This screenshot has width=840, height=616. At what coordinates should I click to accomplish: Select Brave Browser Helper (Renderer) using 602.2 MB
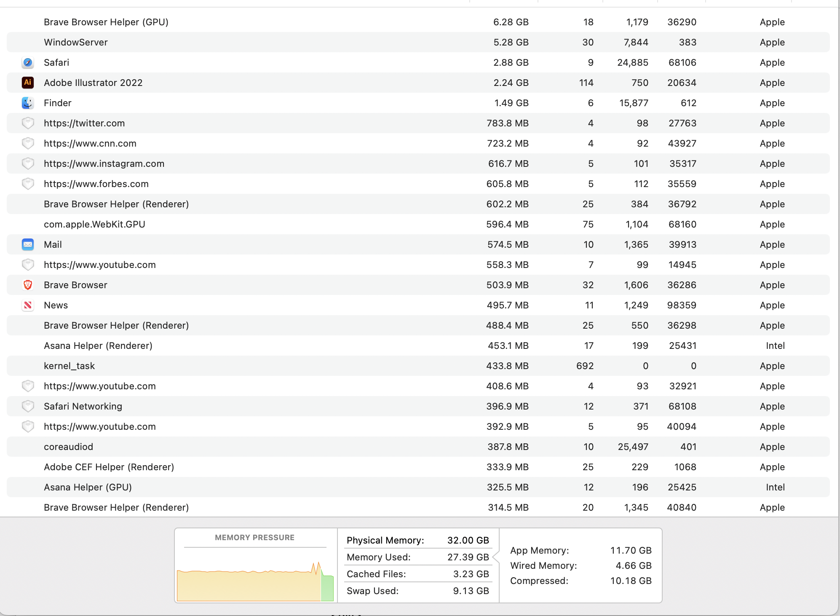116,204
